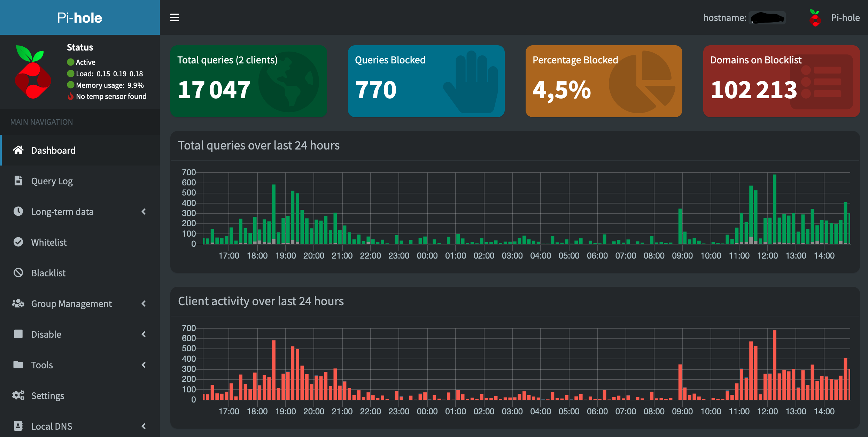
Task: Click the Long-term data clock icon
Action: [18, 211]
